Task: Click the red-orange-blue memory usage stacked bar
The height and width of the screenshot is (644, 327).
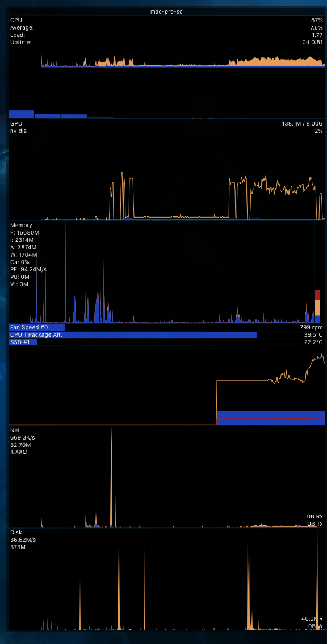Action: click(317, 306)
